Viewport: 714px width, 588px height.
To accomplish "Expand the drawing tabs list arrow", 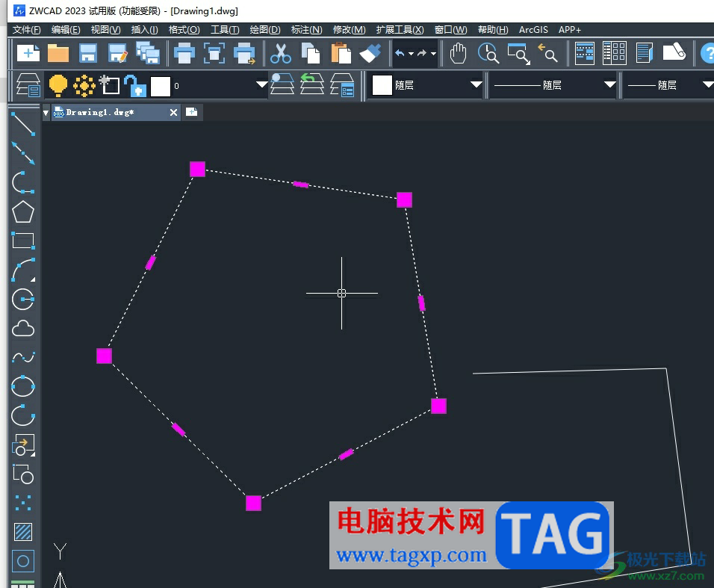I will coord(46,113).
